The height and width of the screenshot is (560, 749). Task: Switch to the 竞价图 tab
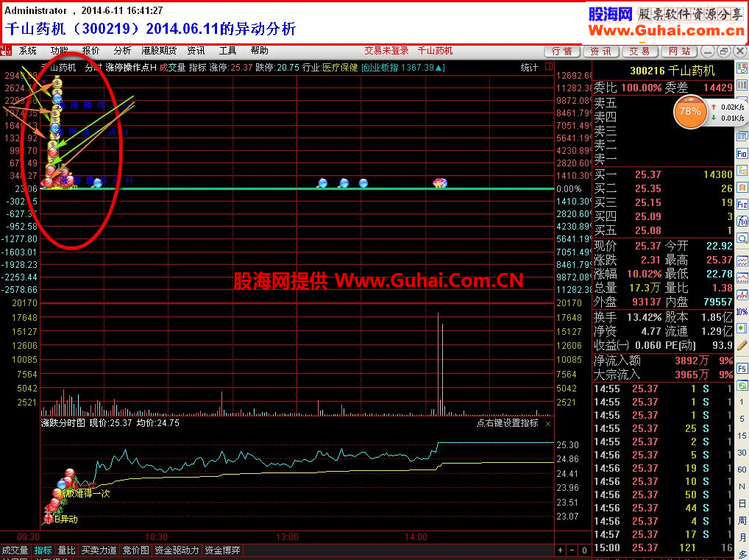point(135,550)
